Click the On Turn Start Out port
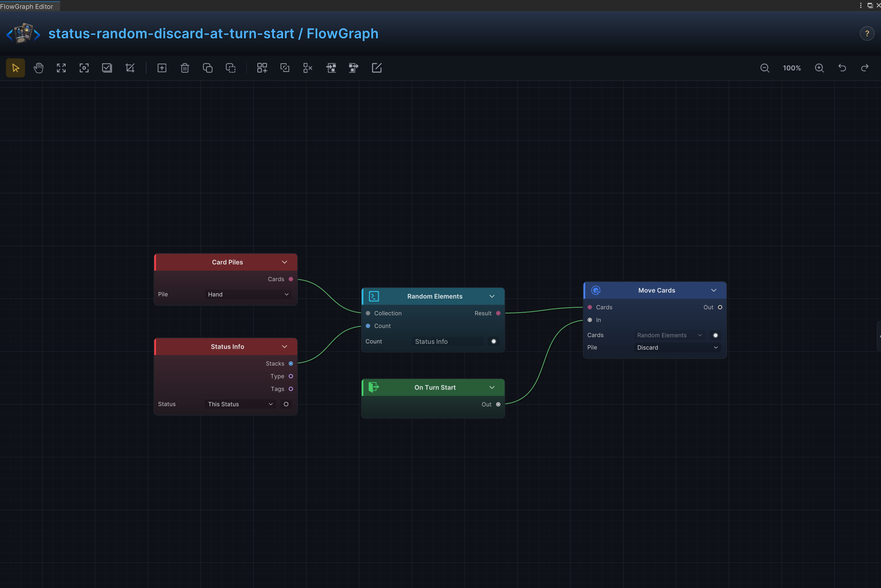881x588 pixels. pos(498,404)
